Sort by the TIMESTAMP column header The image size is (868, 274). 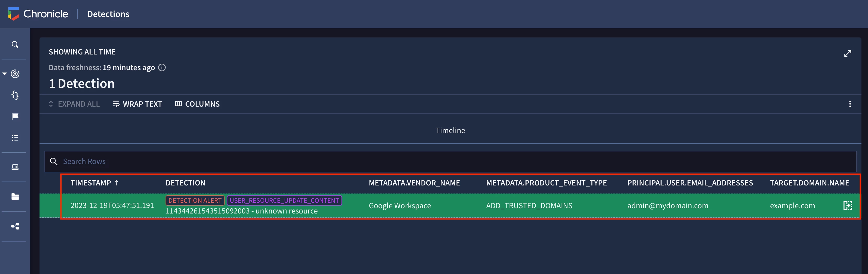(91, 183)
